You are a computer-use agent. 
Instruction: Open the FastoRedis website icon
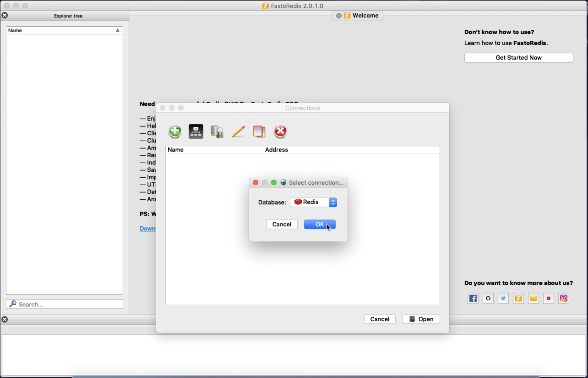(518, 298)
